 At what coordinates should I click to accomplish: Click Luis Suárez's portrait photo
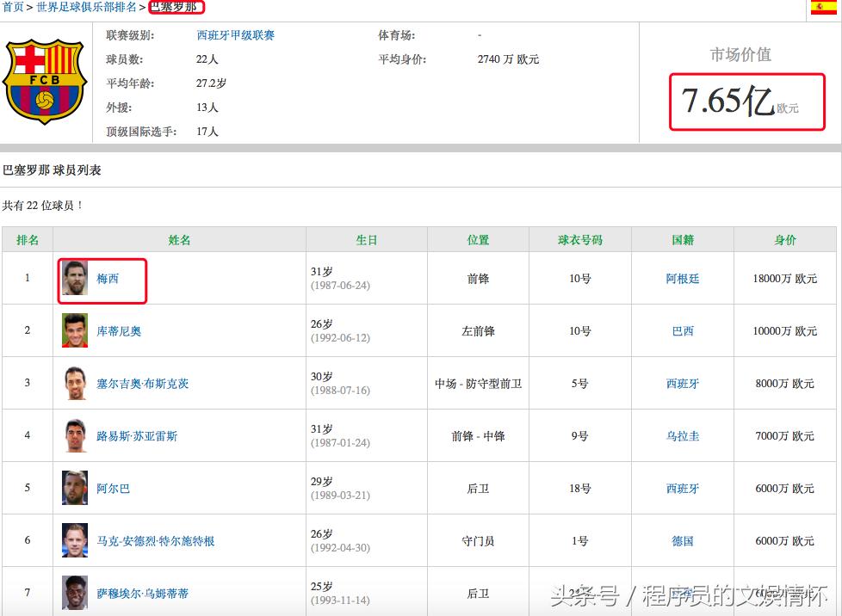(76, 434)
